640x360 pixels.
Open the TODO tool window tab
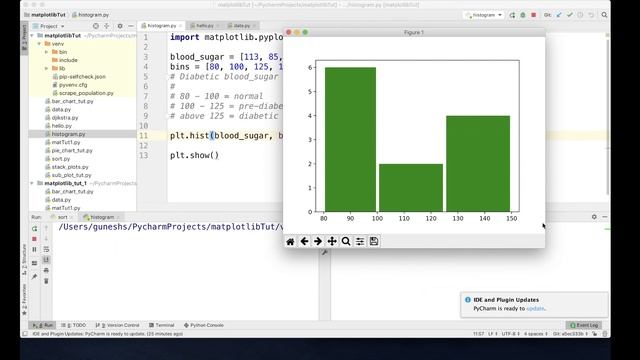coord(74,325)
